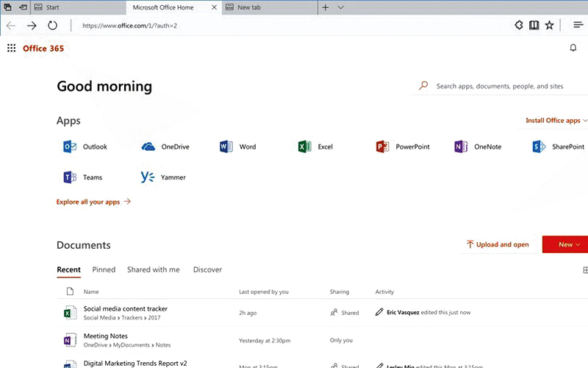Image resolution: width=588 pixels, height=368 pixels.
Task: Launch the Yammer app
Action: point(148,177)
